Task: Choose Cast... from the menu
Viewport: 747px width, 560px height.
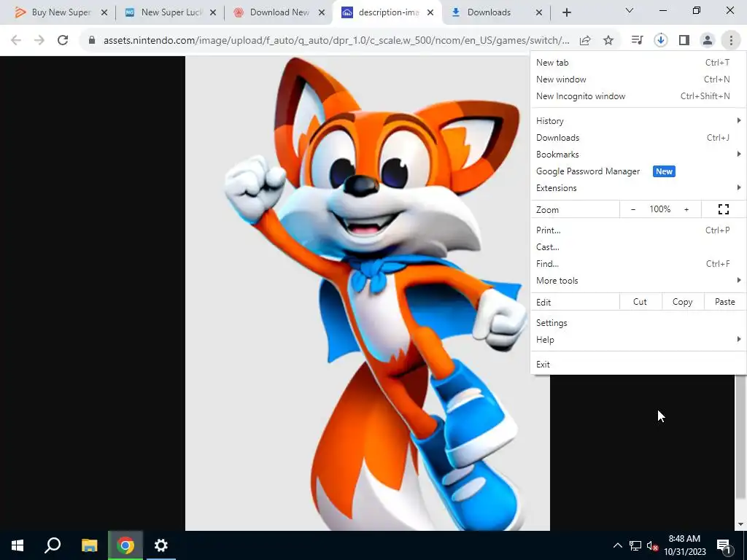Action: coord(638,246)
